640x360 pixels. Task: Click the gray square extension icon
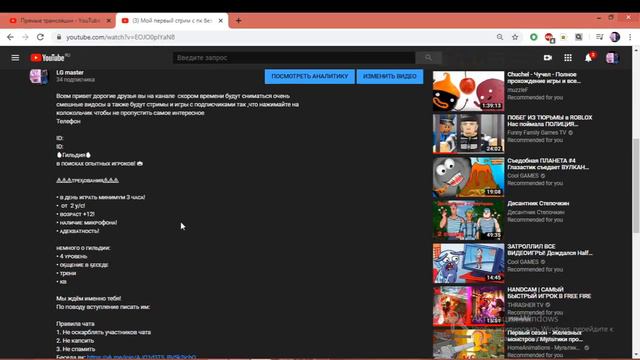[579, 37]
